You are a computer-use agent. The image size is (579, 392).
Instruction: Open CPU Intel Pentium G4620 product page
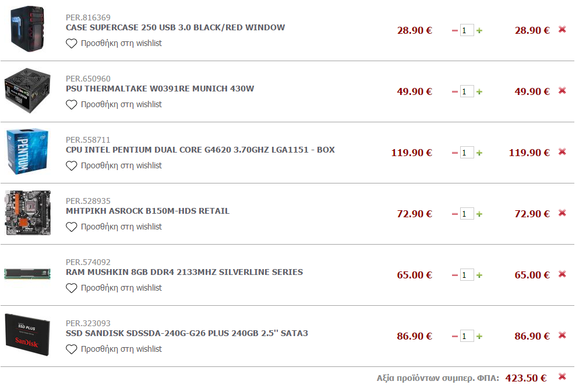point(200,150)
